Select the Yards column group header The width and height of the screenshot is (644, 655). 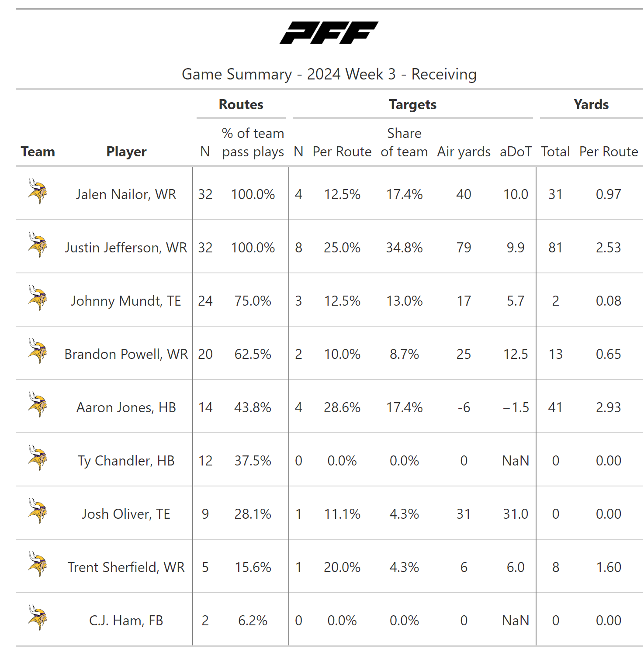[x=591, y=105]
